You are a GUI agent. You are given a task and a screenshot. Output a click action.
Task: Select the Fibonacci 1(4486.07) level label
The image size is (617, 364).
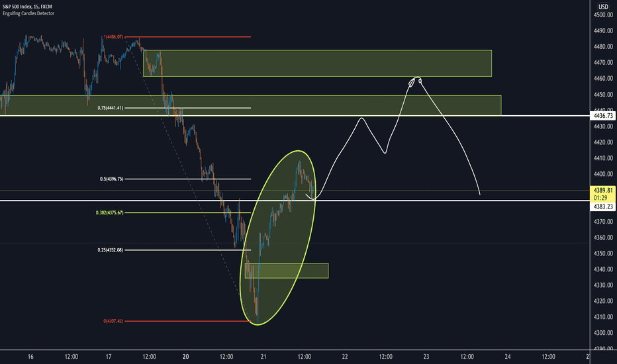[113, 37]
